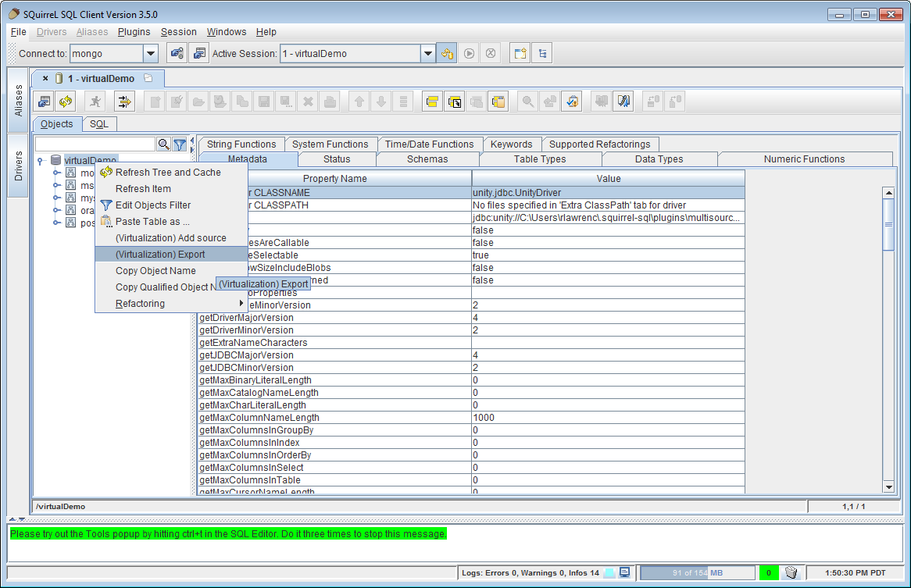The image size is (911, 588).
Task: Click the memory usage progress bar
Action: [x=698, y=572]
